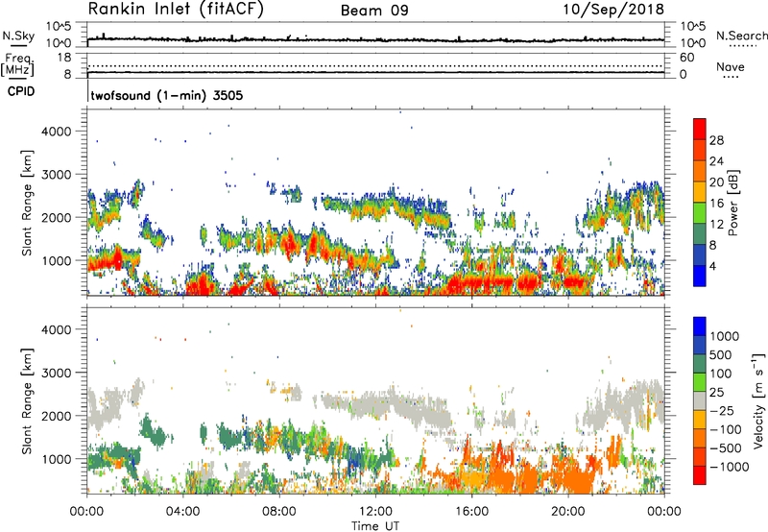Pick the bright blue swatch below 4 dB
The height and width of the screenshot is (532, 768).
[x=700, y=276]
